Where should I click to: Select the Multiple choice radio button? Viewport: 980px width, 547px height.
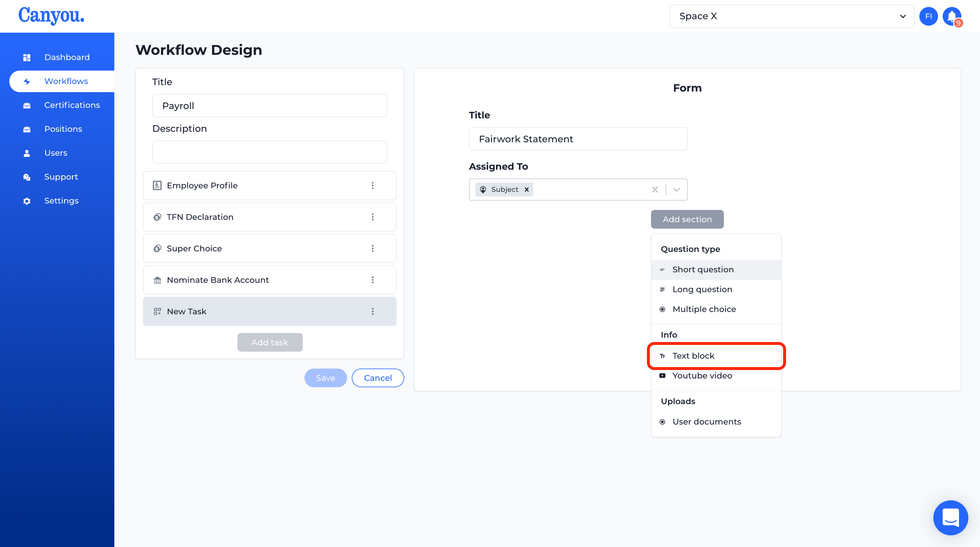pyautogui.click(x=663, y=309)
